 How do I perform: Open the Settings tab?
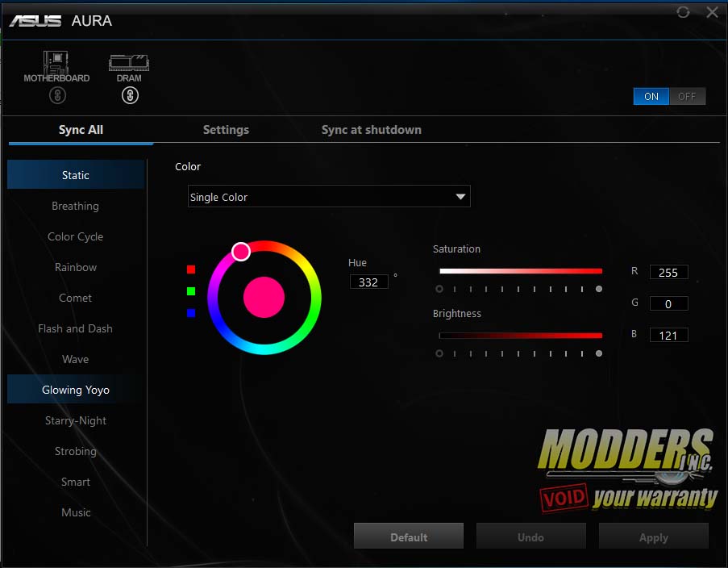(x=226, y=130)
